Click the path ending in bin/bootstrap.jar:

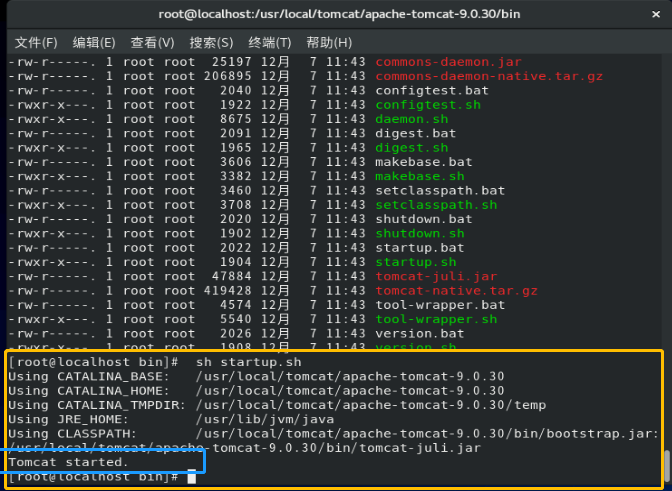(x=427, y=434)
